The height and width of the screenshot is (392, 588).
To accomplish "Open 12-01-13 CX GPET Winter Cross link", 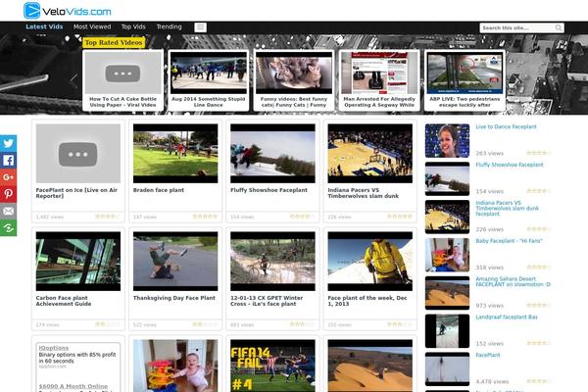I will pyautogui.click(x=267, y=301).
